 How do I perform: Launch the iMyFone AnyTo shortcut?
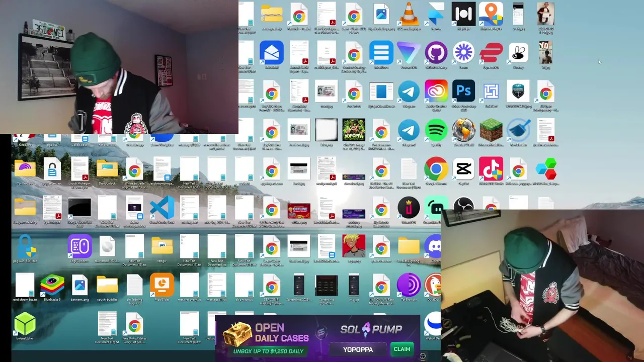coord(491,14)
